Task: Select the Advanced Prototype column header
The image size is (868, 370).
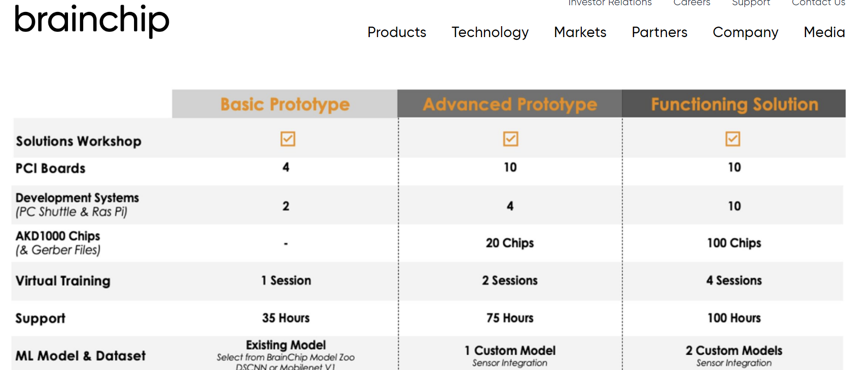Action: pyautogui.click(x=510, y=104)
